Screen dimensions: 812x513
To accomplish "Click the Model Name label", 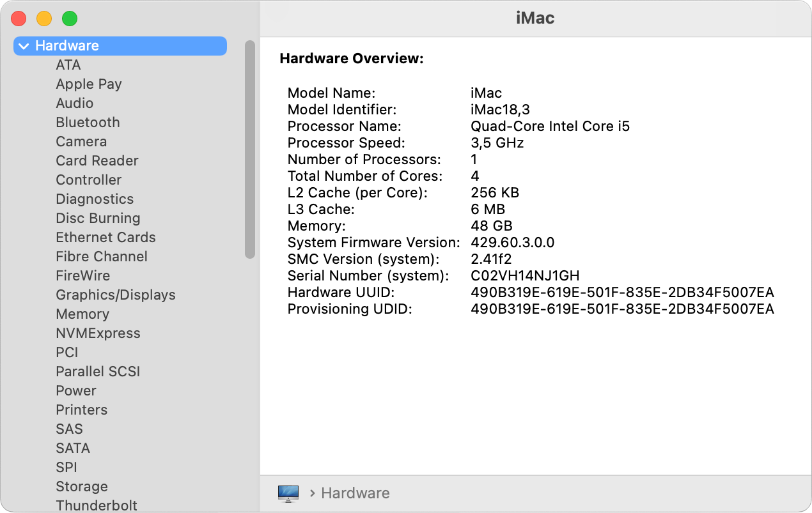I will (332, 93).
